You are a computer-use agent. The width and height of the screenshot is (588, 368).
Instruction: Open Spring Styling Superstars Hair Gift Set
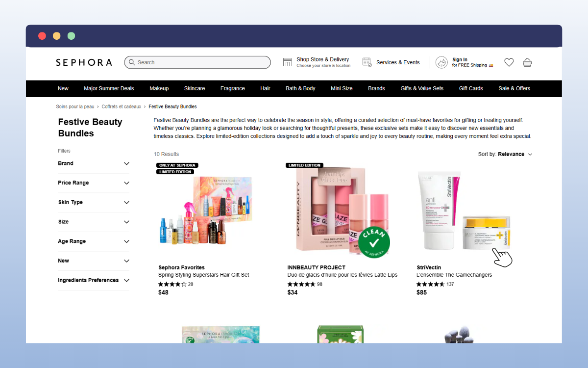[x=204, y=275]
